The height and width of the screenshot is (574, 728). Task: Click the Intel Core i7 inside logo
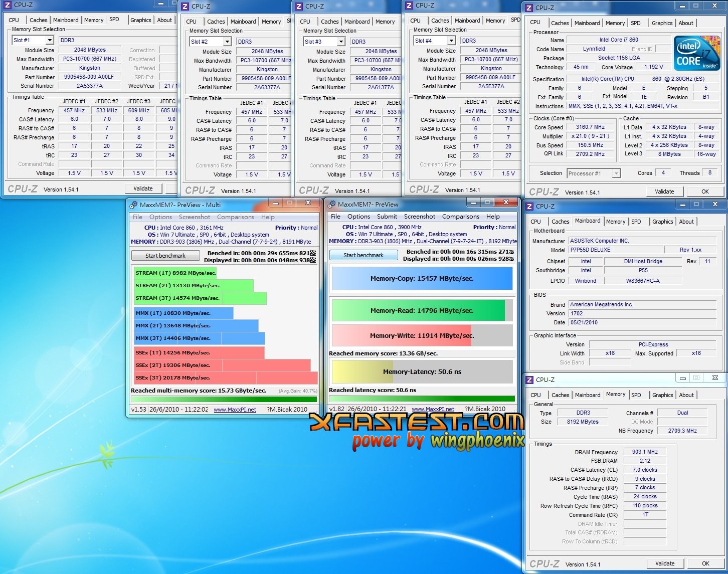coord(696,53)
